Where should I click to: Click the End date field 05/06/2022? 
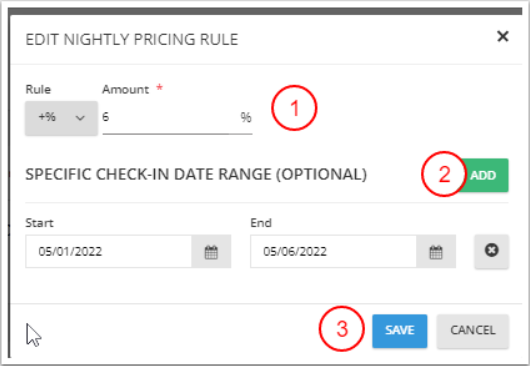click(x=333, y=252)
